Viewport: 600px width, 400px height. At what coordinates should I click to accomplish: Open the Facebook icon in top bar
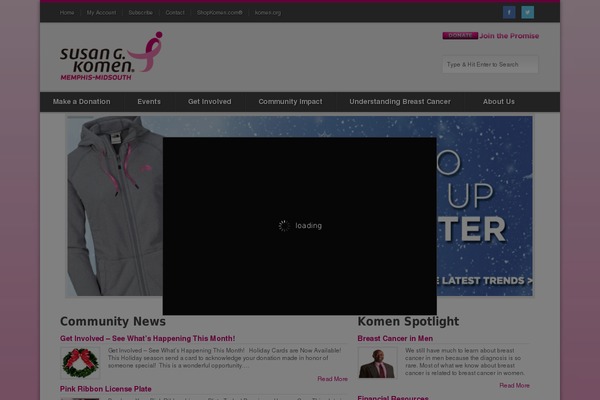509,12
